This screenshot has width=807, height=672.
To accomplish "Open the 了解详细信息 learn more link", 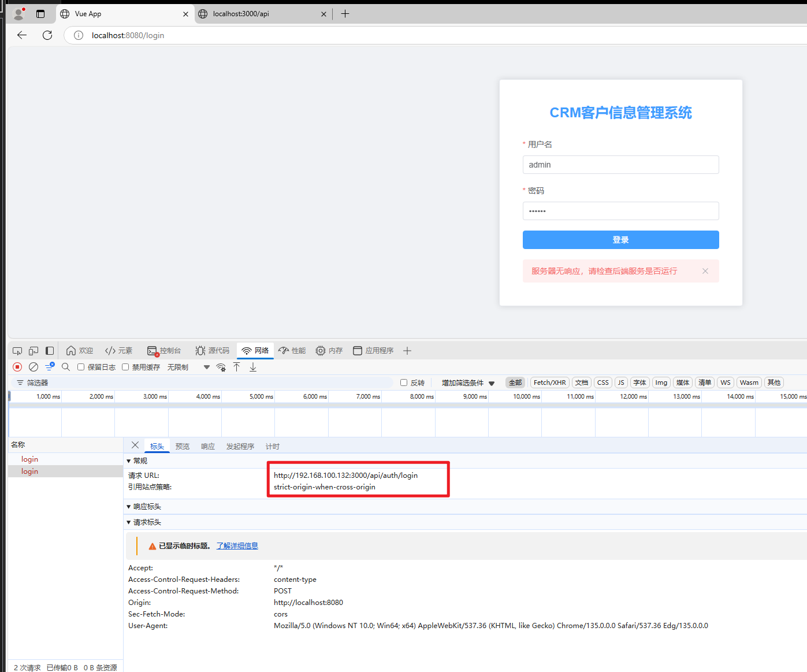I will [x=237, y=546].
